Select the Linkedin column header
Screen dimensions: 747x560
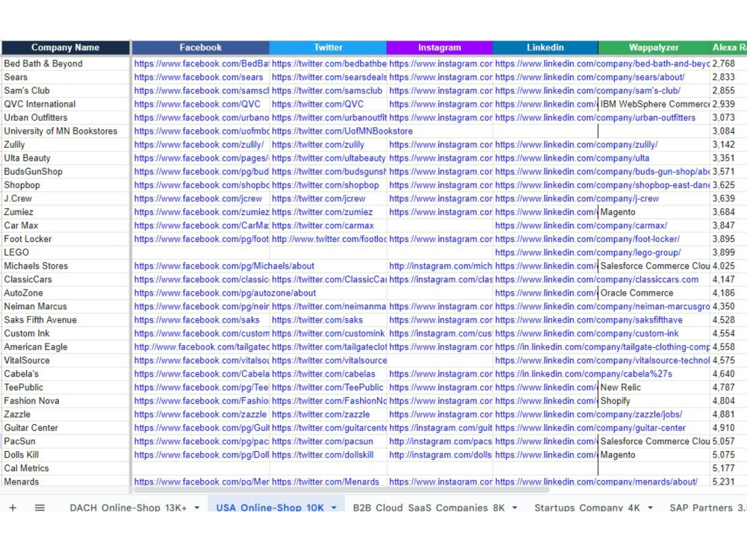click(545, 48)
